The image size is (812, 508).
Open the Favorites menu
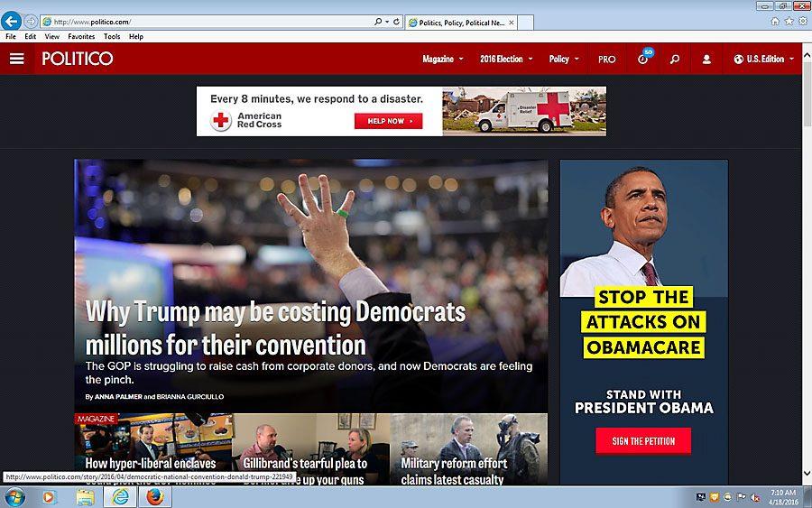click(81, 36)
